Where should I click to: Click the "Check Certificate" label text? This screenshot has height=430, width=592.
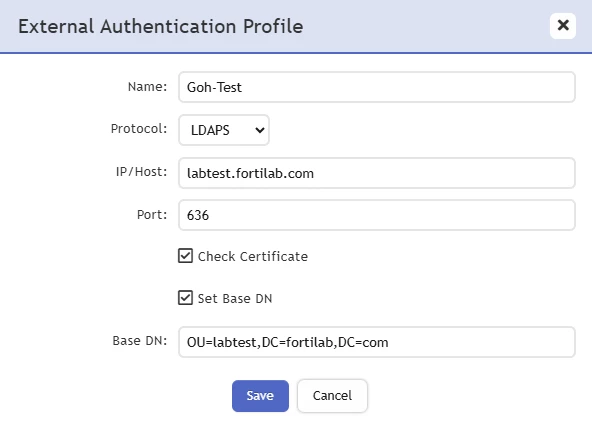click(253, 257)
